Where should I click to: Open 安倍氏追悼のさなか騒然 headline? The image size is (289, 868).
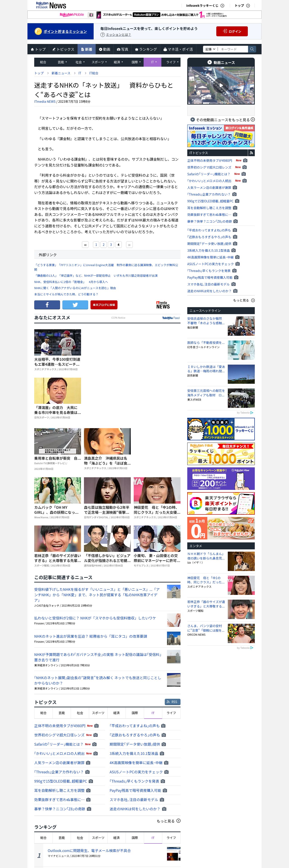(x=206, y=320)
